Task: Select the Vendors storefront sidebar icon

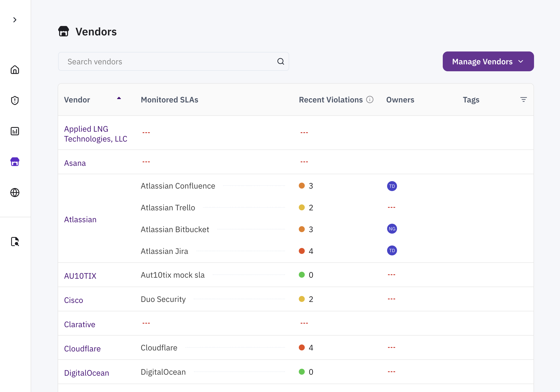Action: [15, 162]
